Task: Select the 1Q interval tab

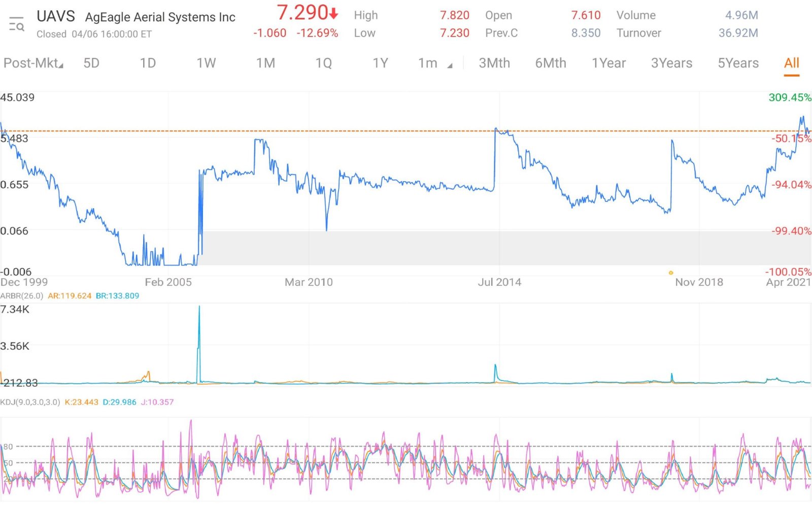Action: (x=324, y=63)
